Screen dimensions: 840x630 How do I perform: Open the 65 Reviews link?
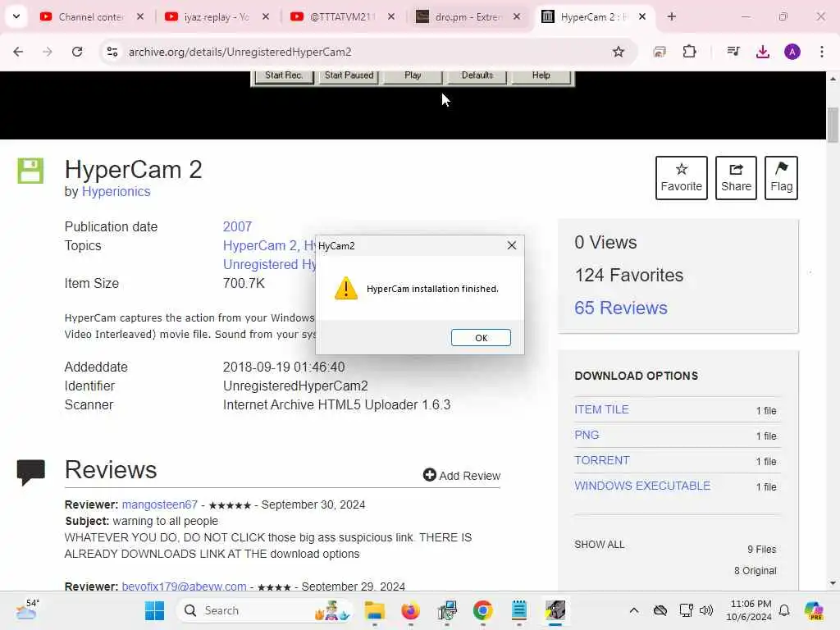point(621,308)
